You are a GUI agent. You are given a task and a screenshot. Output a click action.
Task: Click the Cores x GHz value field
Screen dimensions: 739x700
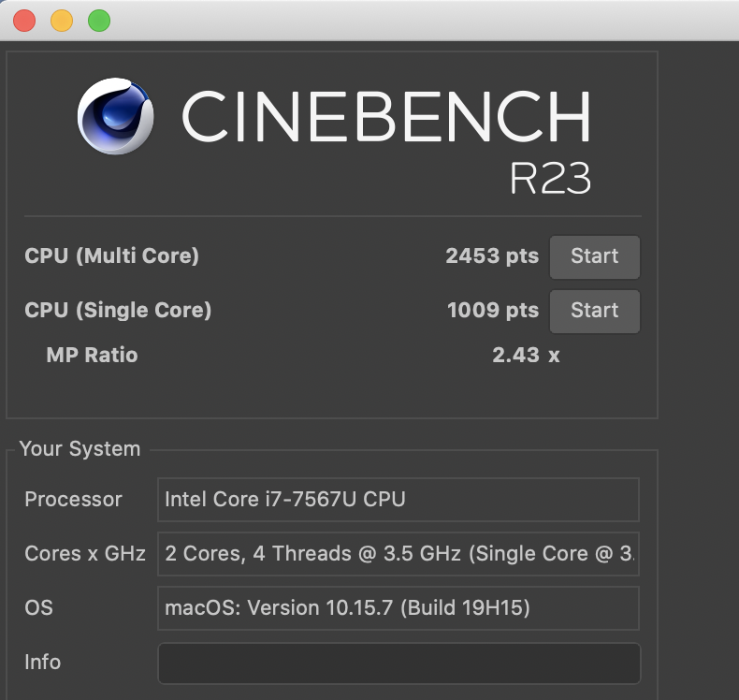[398, 554]
